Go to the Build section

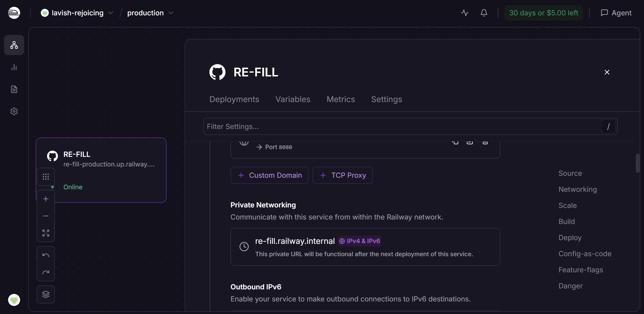[x=567, y=221]
